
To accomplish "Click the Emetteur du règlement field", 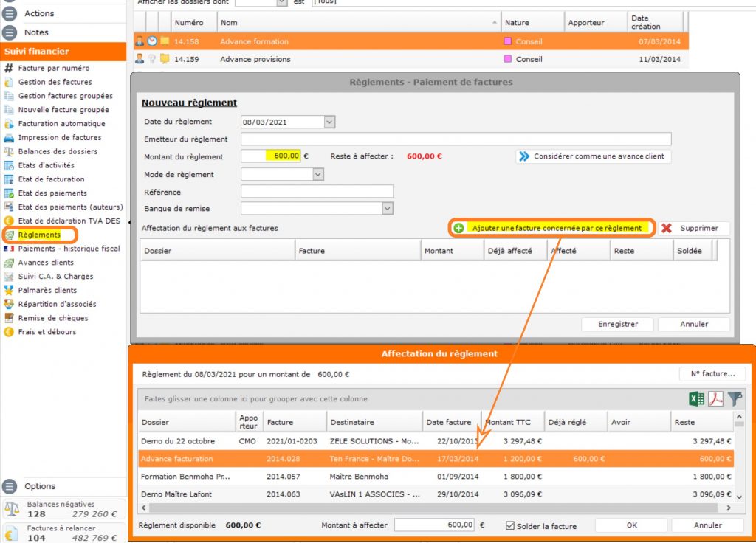I will (x=456, y=139).
